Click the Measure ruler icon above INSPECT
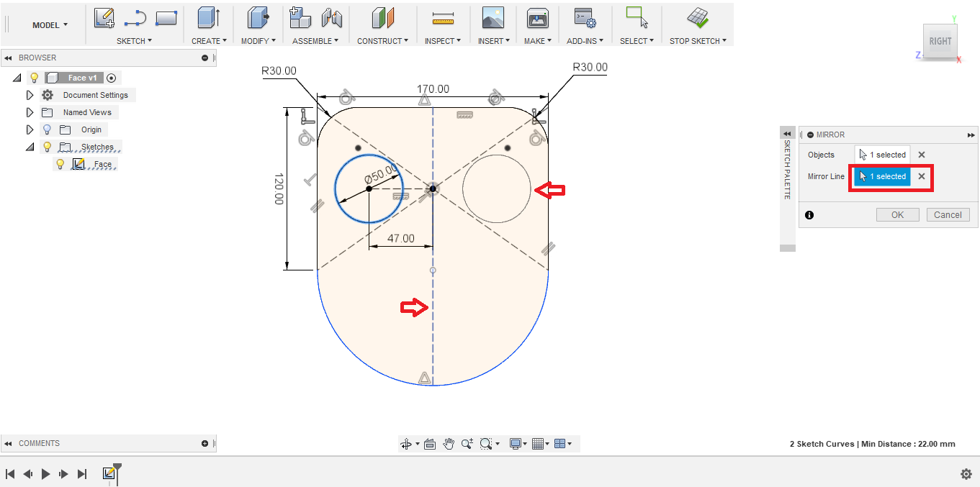Viewport: 980px width, 487px height. point(443,19)
